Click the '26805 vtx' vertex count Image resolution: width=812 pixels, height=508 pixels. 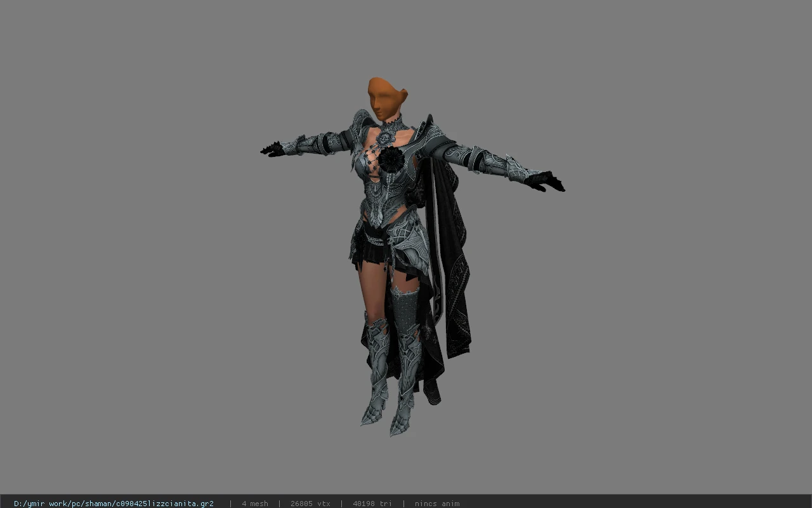tap(310, 504)
